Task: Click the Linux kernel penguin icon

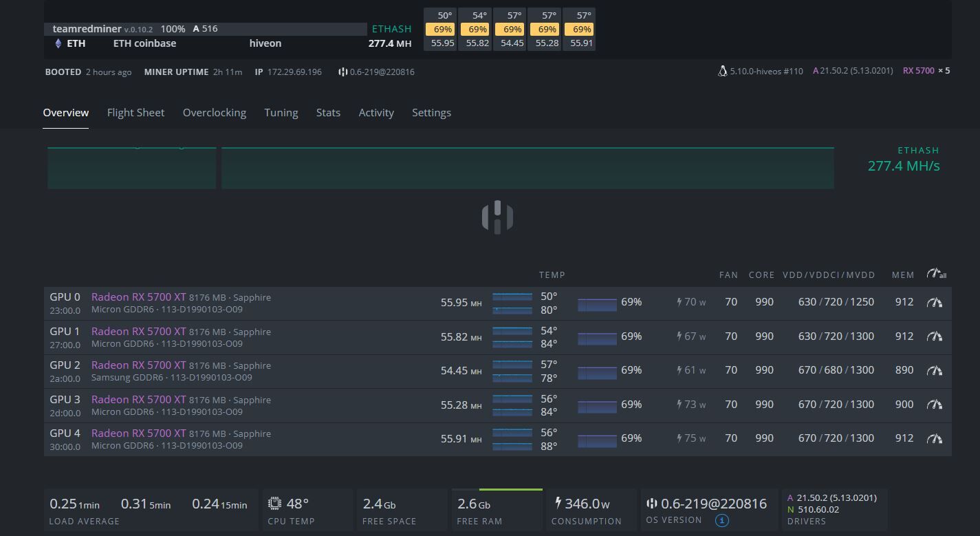Action: point(722,71)
